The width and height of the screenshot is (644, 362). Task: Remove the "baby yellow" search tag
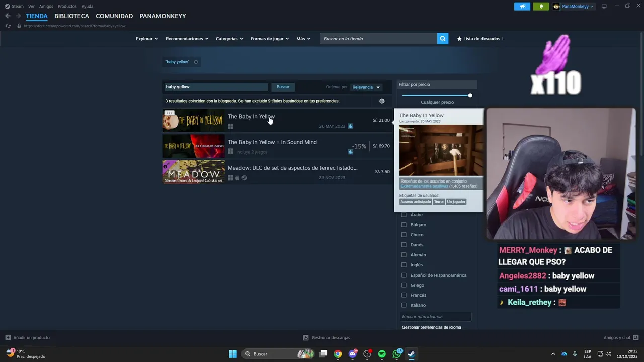pyautogui.click(x=196, y=62)
